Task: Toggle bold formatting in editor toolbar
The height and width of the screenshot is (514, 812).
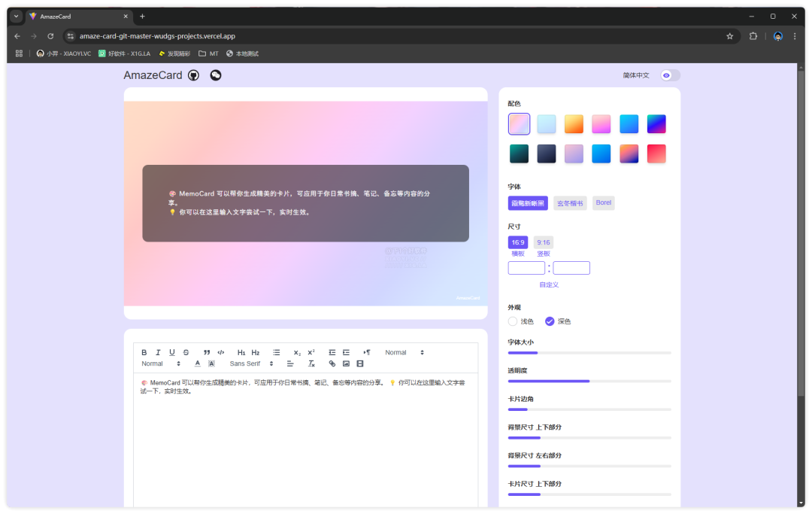Action: click(x=144, y=352)
